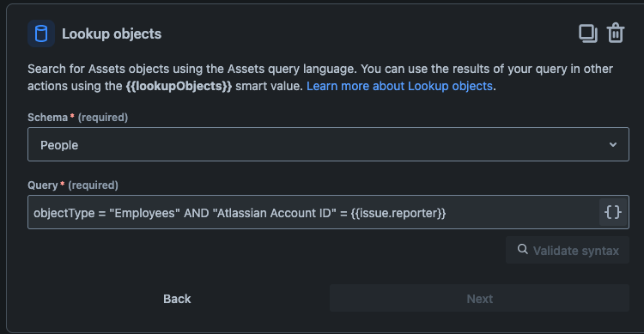Open the Schema dropdown showing People

[x=328, y=144]
